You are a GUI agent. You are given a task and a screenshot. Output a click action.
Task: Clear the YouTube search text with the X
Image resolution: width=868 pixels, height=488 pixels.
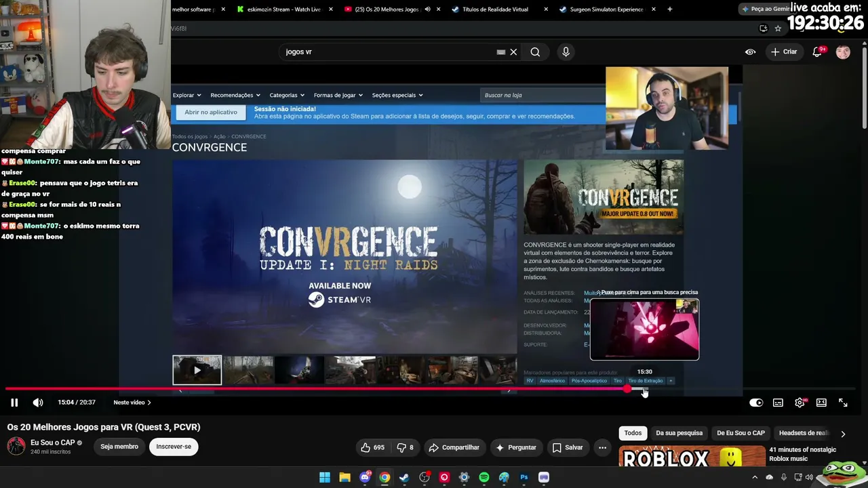tap(513, 52)
